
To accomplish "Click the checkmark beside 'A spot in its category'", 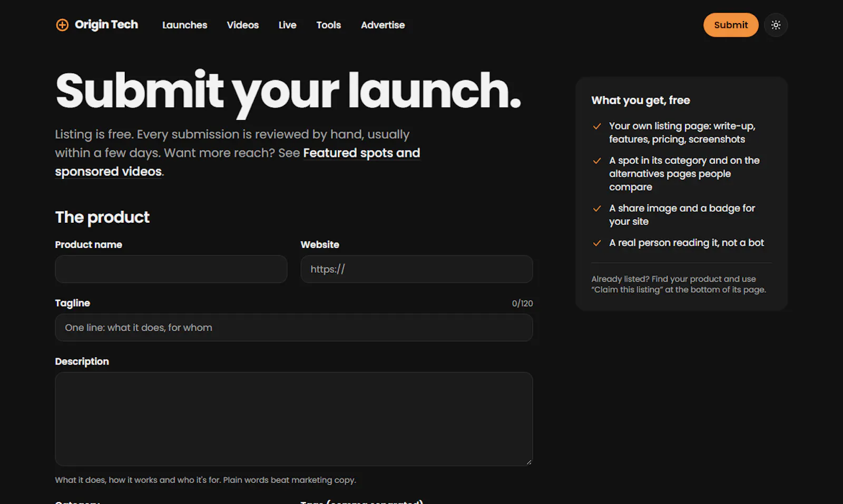I will point(597,161).
